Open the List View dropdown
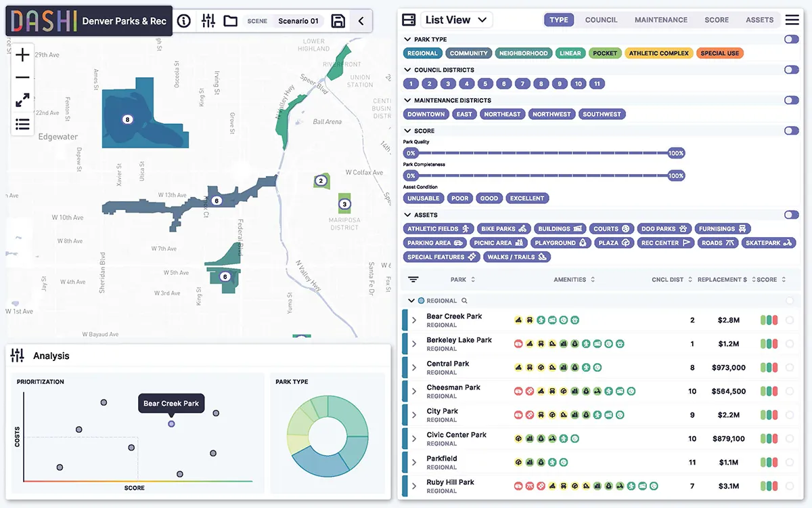812x508 pixels. click(x=455, y=20)
